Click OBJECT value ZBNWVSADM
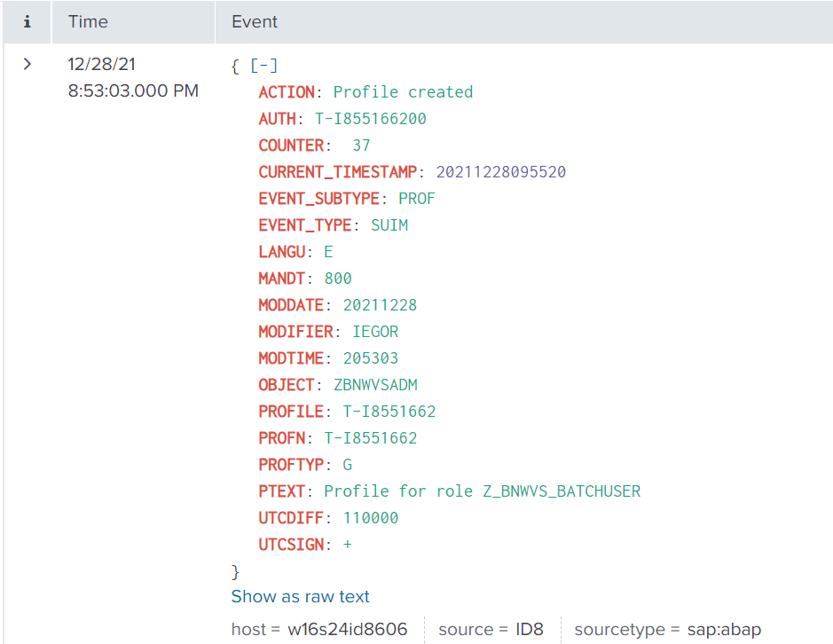Screen dimensions: 833x644 (x=375, y=385)
